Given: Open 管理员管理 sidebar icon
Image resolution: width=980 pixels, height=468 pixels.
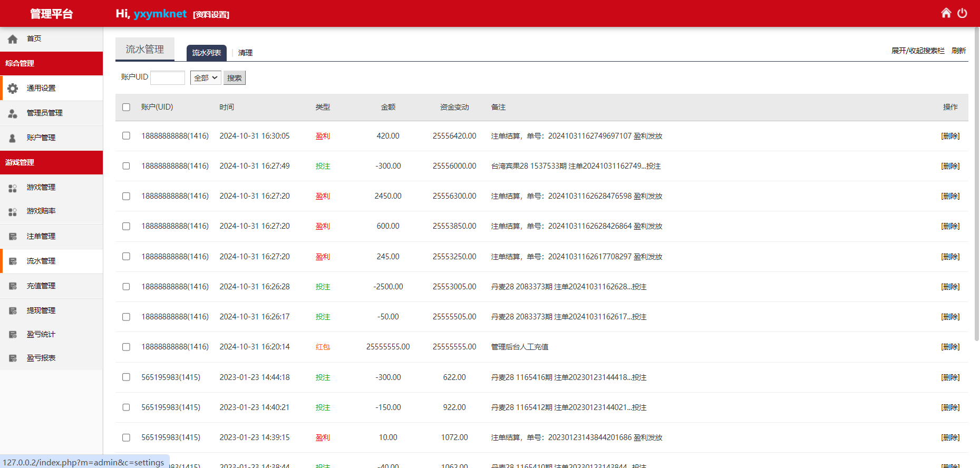Looking at the screenshot, I should pyautogui.click(x=13, y=113).
